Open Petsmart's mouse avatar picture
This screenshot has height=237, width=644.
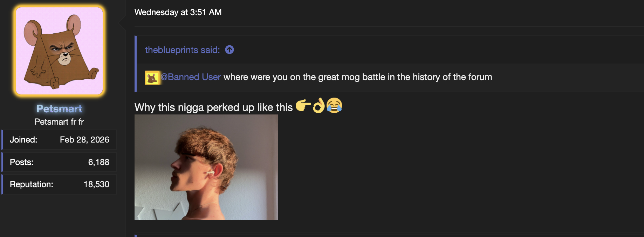[59, 51]
